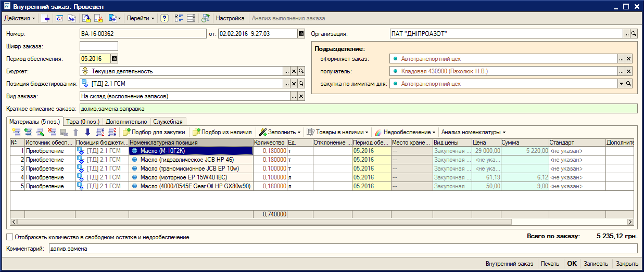Toggle 'Отображать количество в свободном остатке' checkbox

click(x=10, y=237)
